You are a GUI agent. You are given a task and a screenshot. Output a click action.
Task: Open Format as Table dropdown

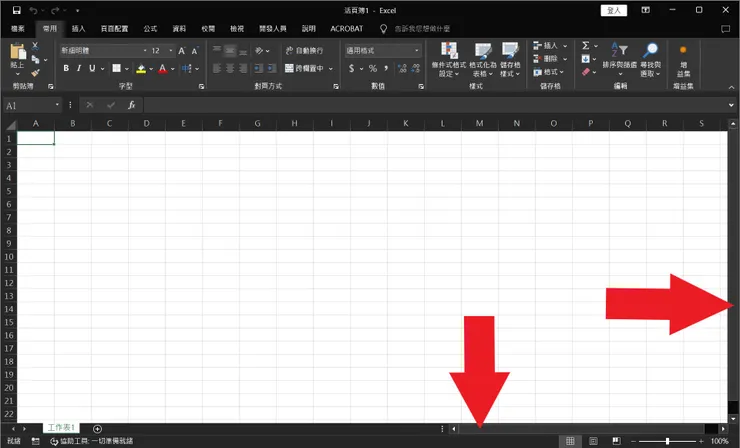483,59
